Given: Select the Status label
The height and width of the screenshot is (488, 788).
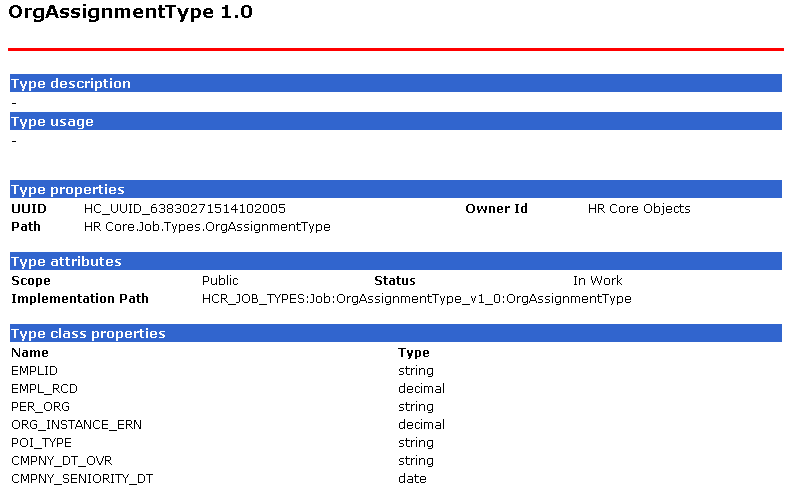Looking at the screenshot, I should click(395, 280).
